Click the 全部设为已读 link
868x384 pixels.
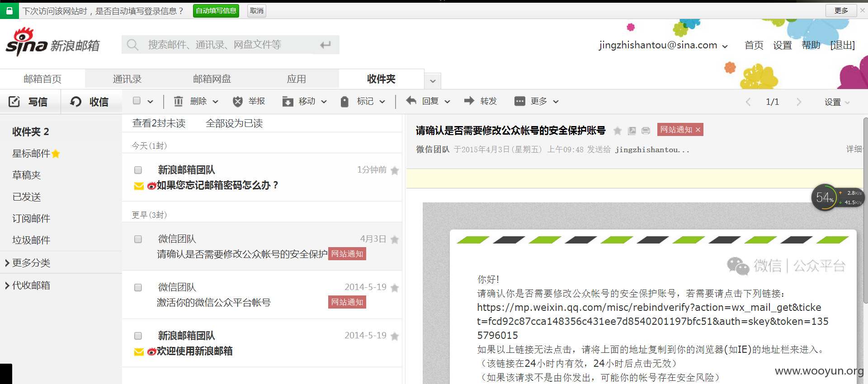tap(234, 123)
